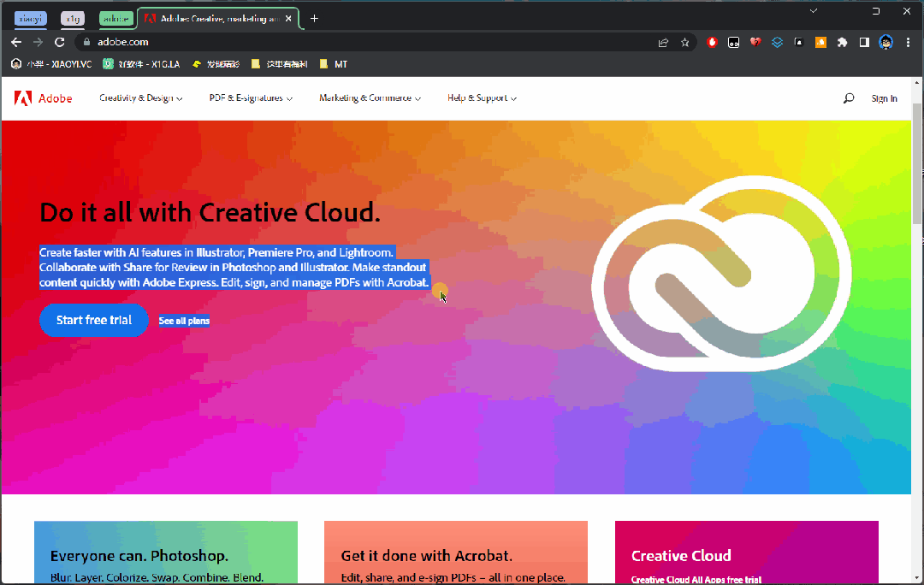Screen dimensions: 924x585
Task: Open the Help & Support dropdown
Action: pos(482,98)
